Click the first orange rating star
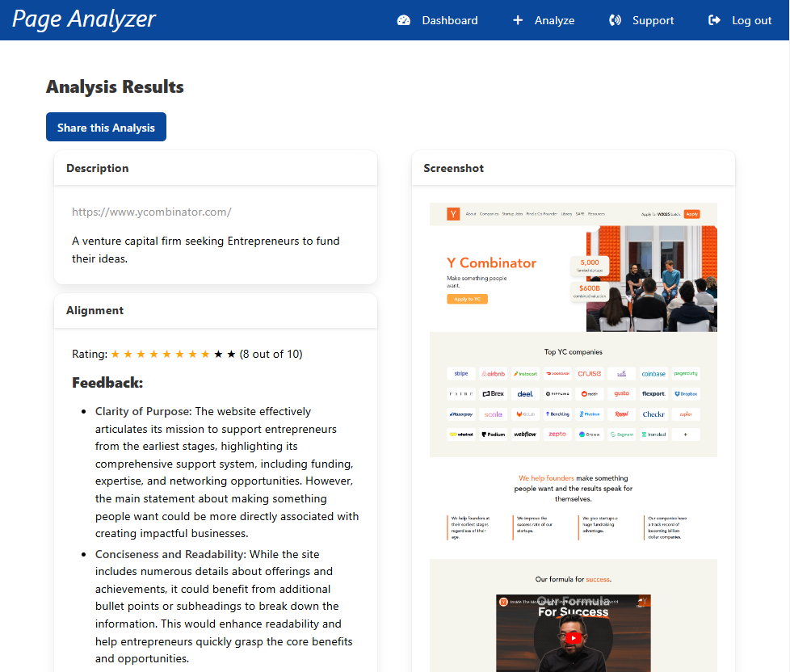The width and height of the screenshot is (790, 672). coord(116,354)
